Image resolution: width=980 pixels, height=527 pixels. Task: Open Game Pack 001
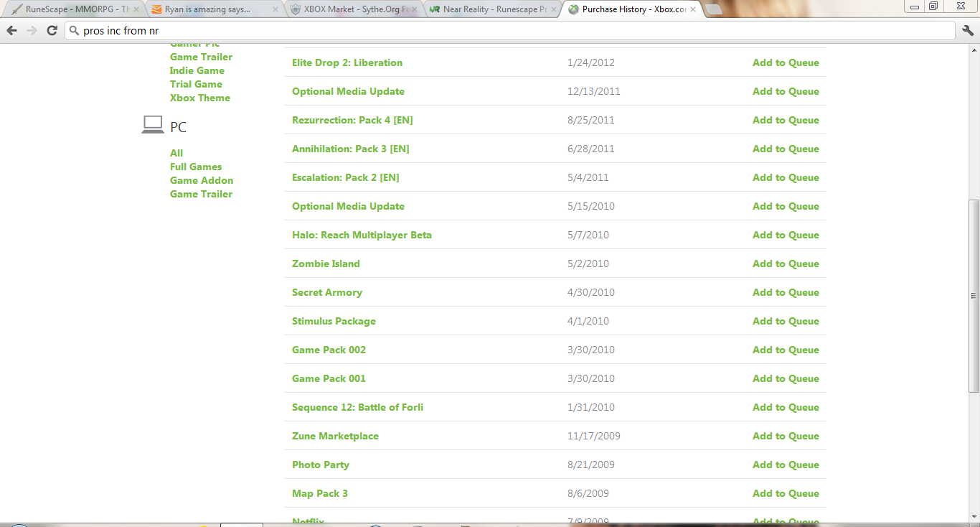[329, 378]
